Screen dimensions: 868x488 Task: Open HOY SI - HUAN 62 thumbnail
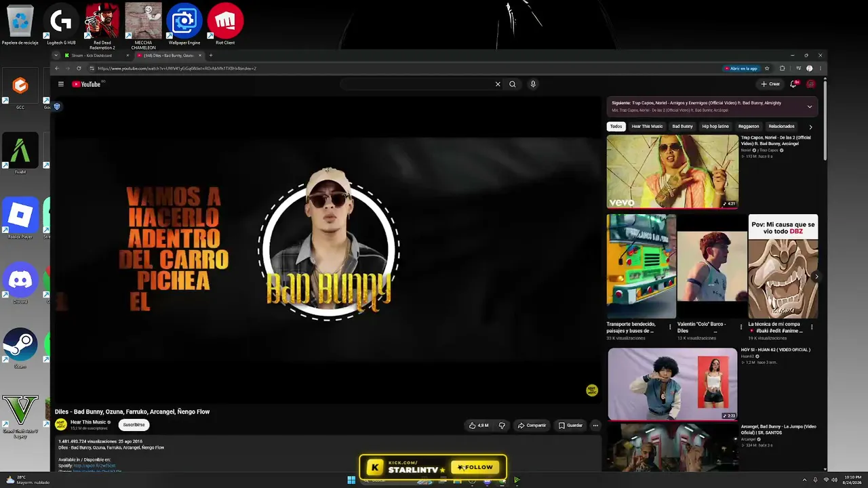tap(672, 384)
